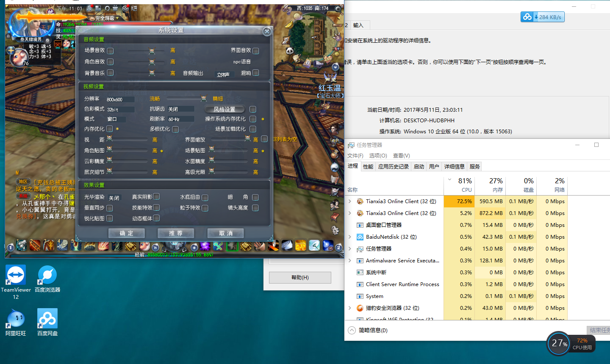Click the panda icon beside the minimap
The width and height of the screenshot is (610, 364).
click(x=290, y=51)
